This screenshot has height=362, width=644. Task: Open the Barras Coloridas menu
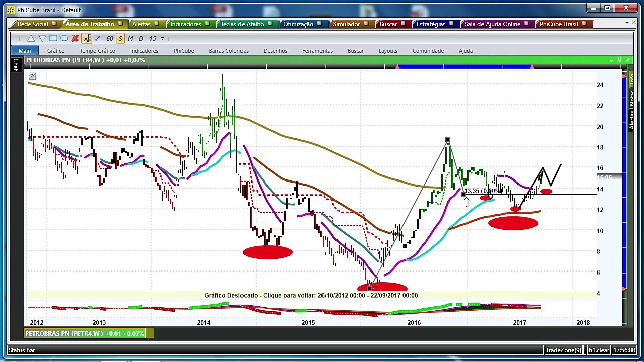(229, 51)
